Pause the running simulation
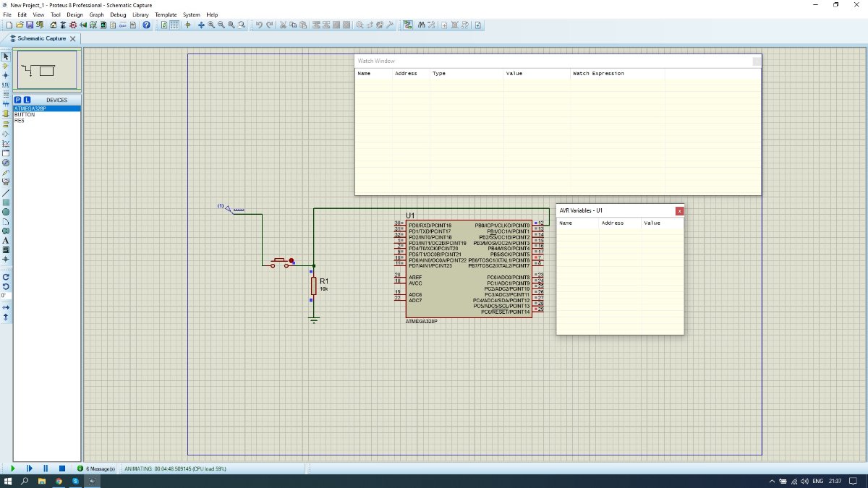Screen dimensions: 868x488 coord(46,468)
